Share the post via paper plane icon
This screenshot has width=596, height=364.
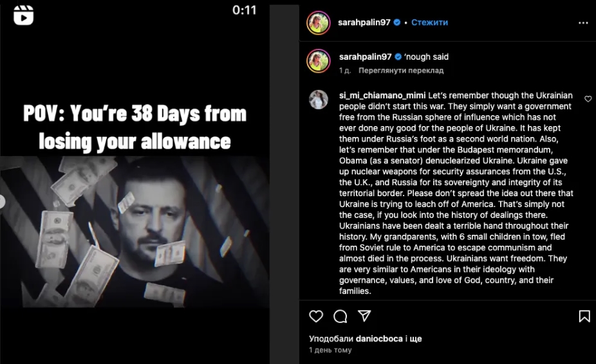click(x=364, y=316)
